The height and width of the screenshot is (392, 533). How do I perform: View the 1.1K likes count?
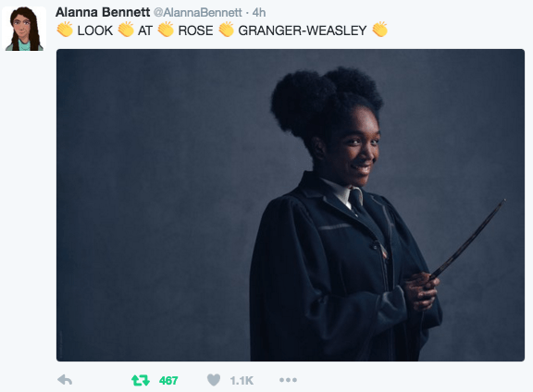242,381
